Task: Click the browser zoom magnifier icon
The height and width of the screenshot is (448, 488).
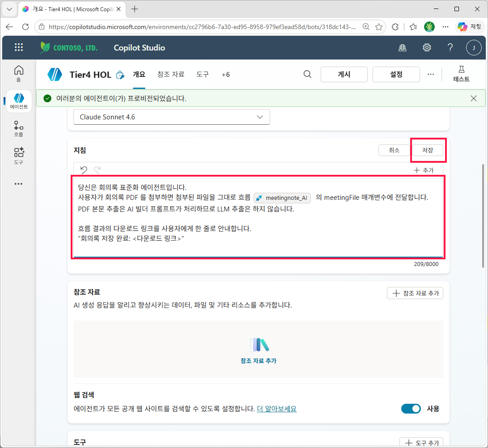Action: point(366,27)
